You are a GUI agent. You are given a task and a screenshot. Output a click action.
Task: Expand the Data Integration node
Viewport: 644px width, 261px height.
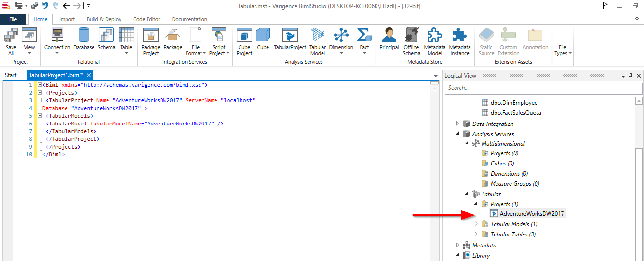(x=457, y=124)
